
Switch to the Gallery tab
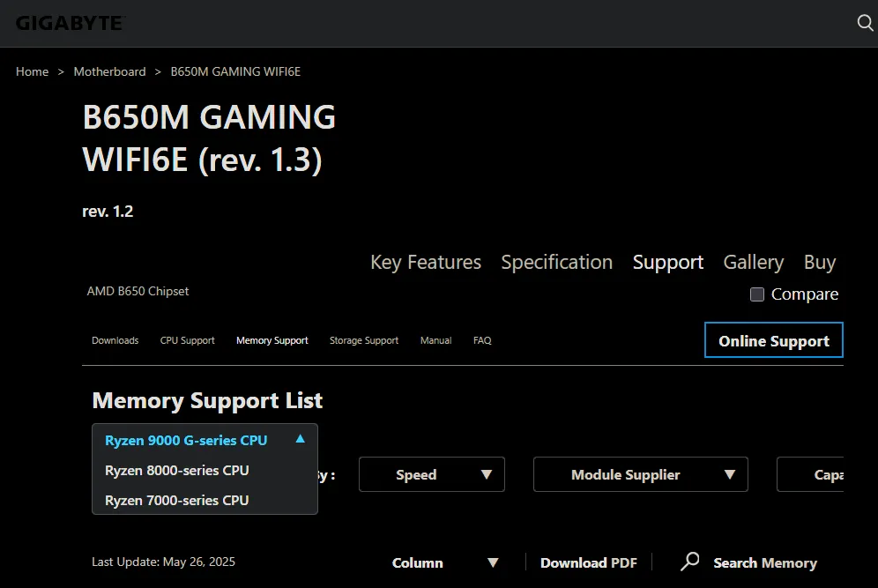(753, 262)
